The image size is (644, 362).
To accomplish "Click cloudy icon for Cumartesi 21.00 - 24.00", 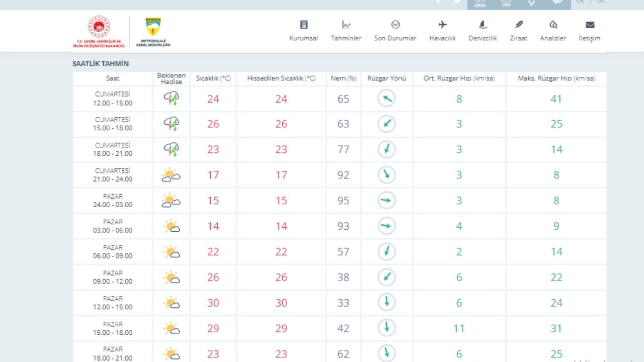I will tap(171, 175).
